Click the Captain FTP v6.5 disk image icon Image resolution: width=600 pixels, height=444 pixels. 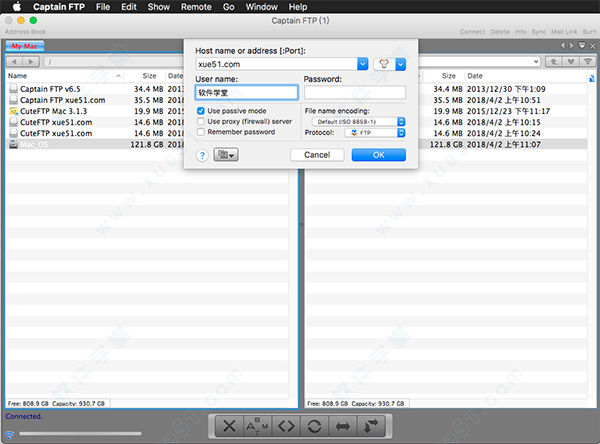click(13, 89)
